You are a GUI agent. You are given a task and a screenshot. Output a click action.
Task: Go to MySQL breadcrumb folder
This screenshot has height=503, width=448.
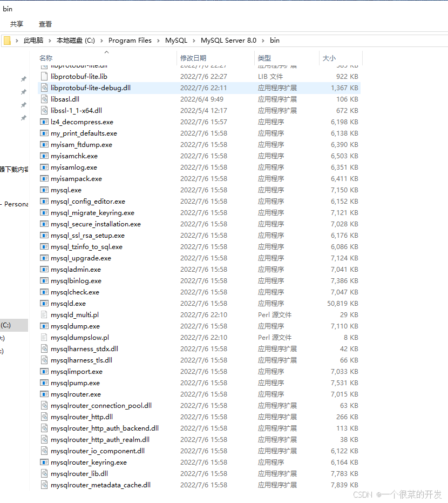coord(176,41)
